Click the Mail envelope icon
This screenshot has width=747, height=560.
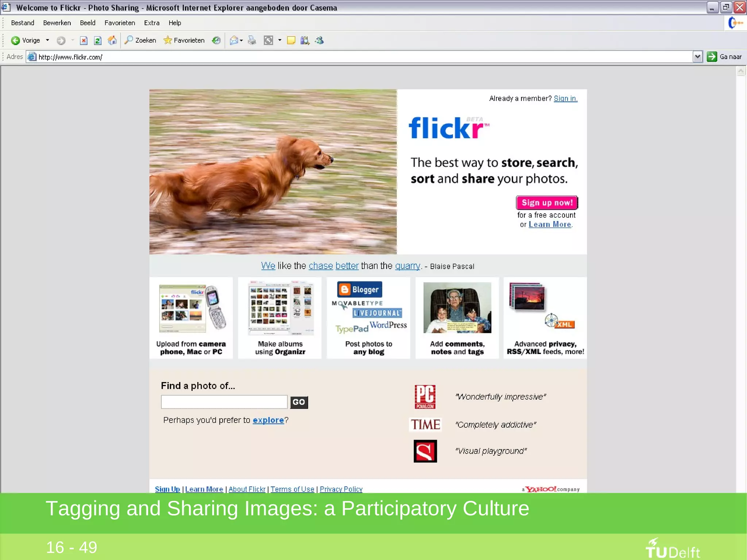[234, 40]
